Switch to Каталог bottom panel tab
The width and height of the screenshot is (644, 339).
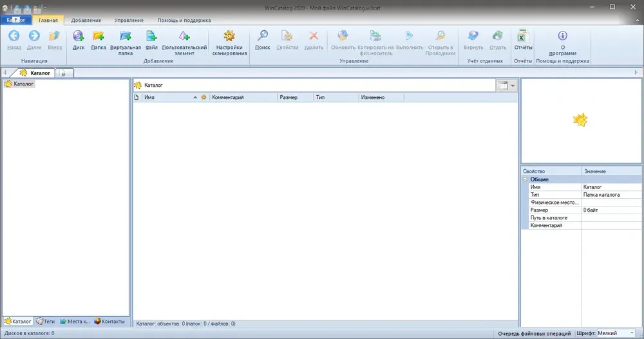point(17,322)
